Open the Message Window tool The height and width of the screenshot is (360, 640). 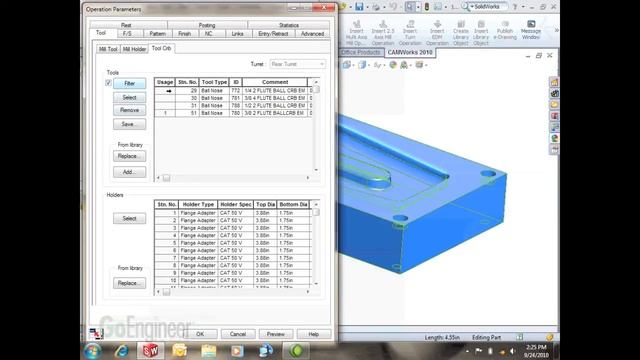[531, 30]
